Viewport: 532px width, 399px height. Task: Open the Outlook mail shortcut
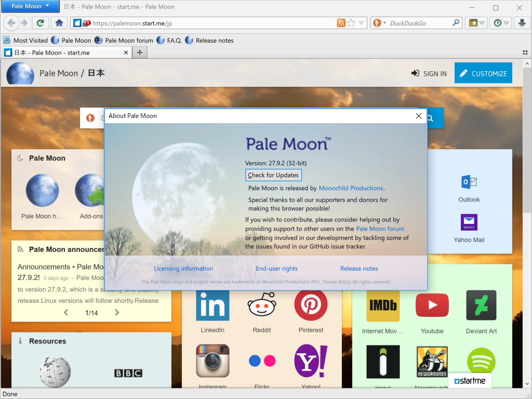[469, 182]
